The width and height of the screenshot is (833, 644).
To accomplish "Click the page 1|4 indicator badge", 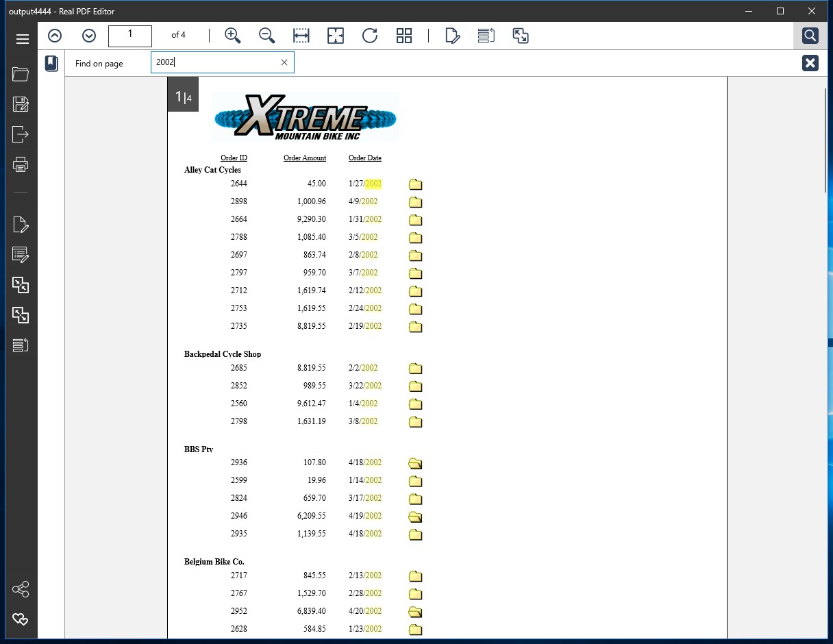I will click(x=183, y=96).
